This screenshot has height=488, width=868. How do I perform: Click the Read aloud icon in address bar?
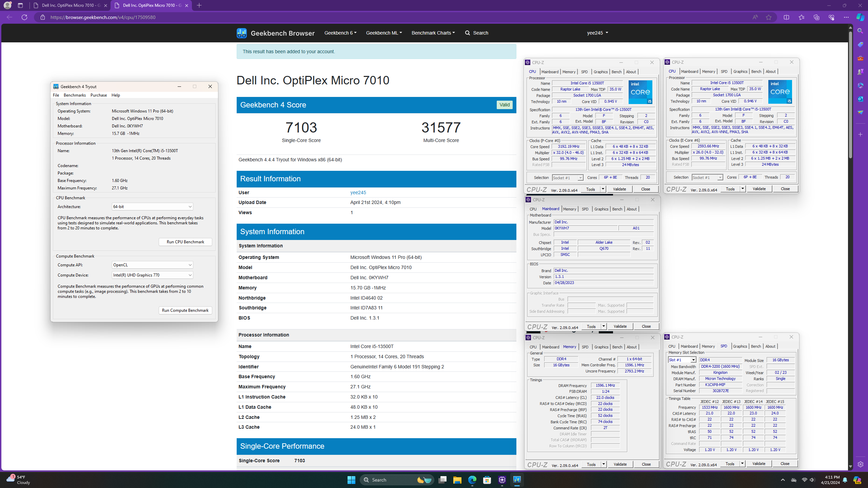coord(755,17)
